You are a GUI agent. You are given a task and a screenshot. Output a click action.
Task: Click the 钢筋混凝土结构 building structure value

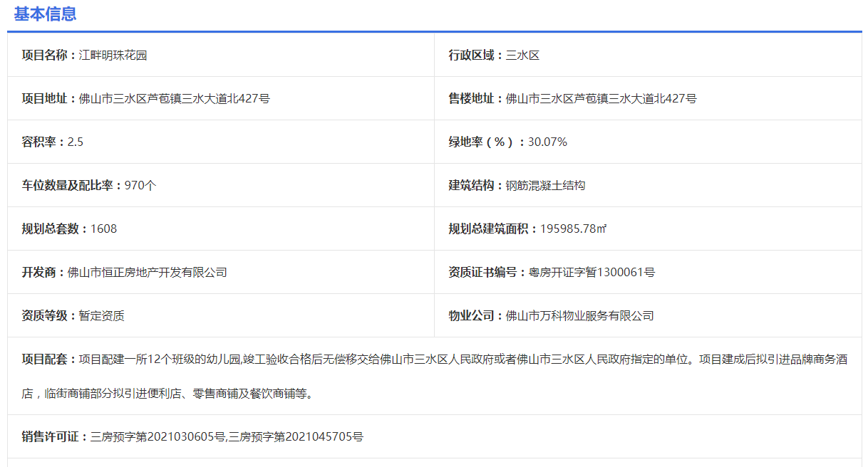click(545, 185)
